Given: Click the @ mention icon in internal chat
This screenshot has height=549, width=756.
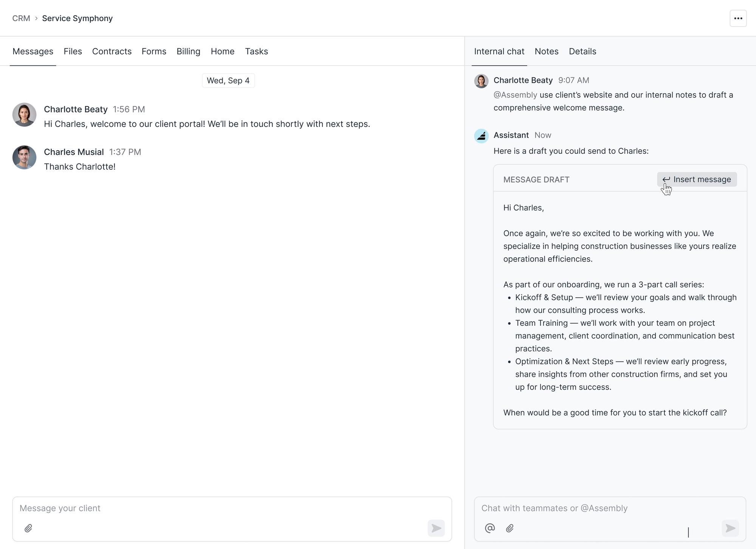Looking at the screenshot, I should [490, 528].
